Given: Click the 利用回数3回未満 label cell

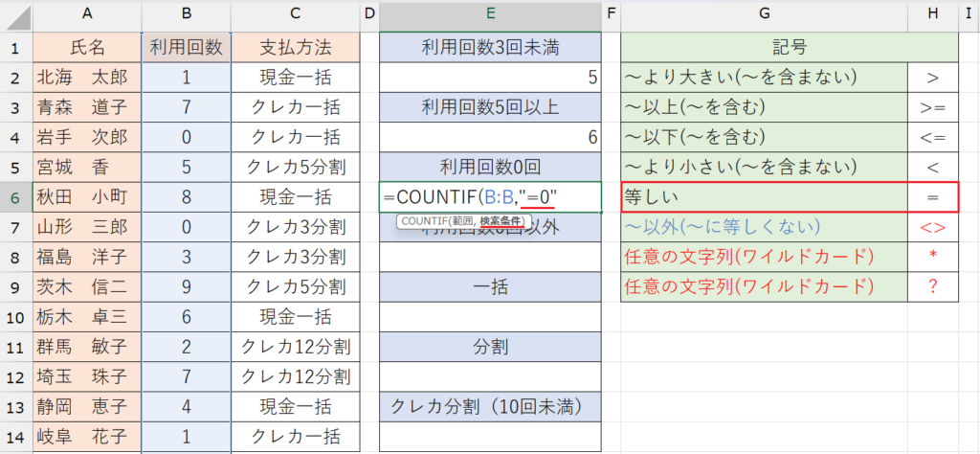Looking at the screenshot, I should [x=490, y=48].
